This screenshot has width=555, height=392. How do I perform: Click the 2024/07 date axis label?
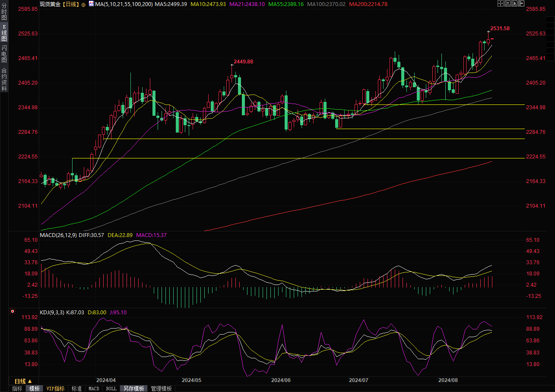pyautogui.click(x=358, y=380)
